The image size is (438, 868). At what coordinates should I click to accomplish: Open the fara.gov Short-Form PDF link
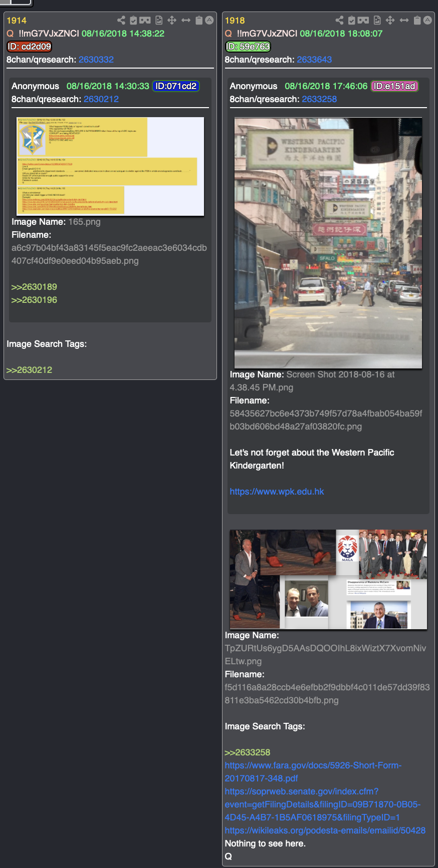tap(313, 772)
